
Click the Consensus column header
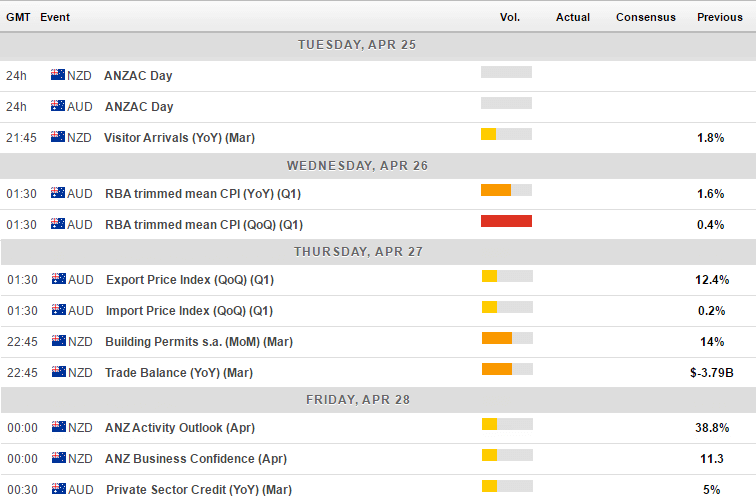point(646,17)
